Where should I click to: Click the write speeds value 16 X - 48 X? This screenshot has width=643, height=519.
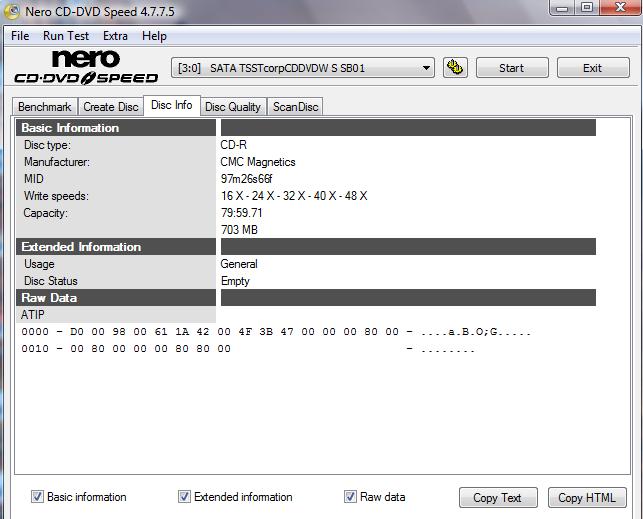pos(294,196)
